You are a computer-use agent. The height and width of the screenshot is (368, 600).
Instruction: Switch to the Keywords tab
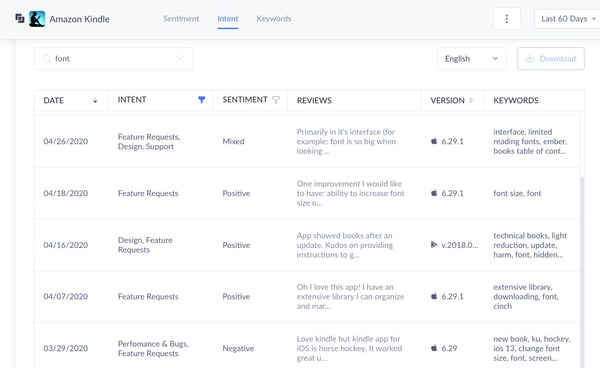pyautogui.click(x=274, y=19)
